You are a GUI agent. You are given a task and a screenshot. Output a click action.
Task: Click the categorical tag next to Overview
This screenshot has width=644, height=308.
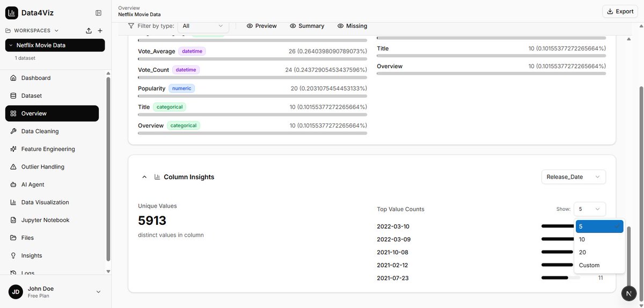click(184, 126)
